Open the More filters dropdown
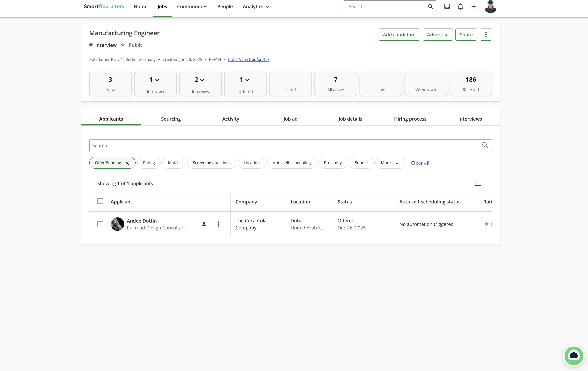Viewport: 588px width, 371px height. pyautogui.click(x=390, y=163)
